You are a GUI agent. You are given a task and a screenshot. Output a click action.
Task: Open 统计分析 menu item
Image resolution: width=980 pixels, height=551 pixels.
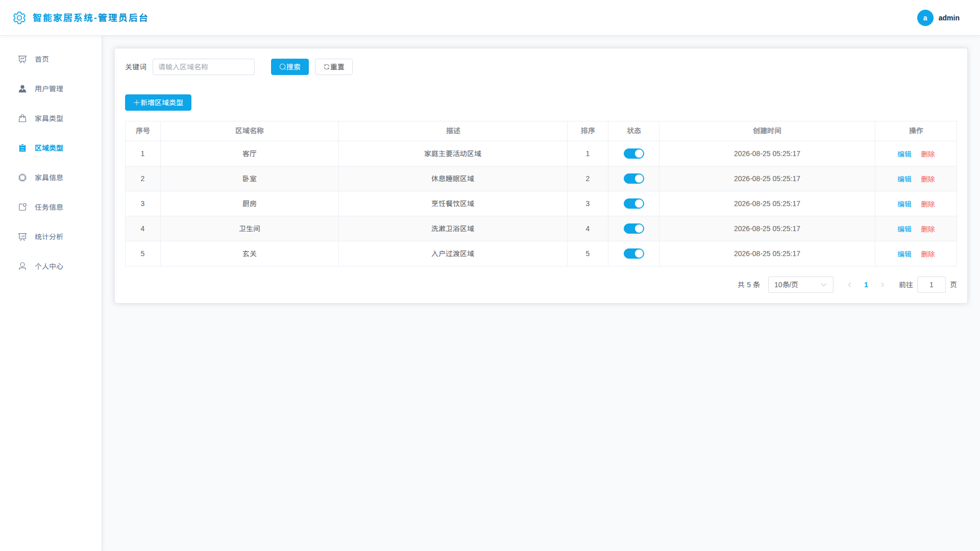[x=51, y=237]
